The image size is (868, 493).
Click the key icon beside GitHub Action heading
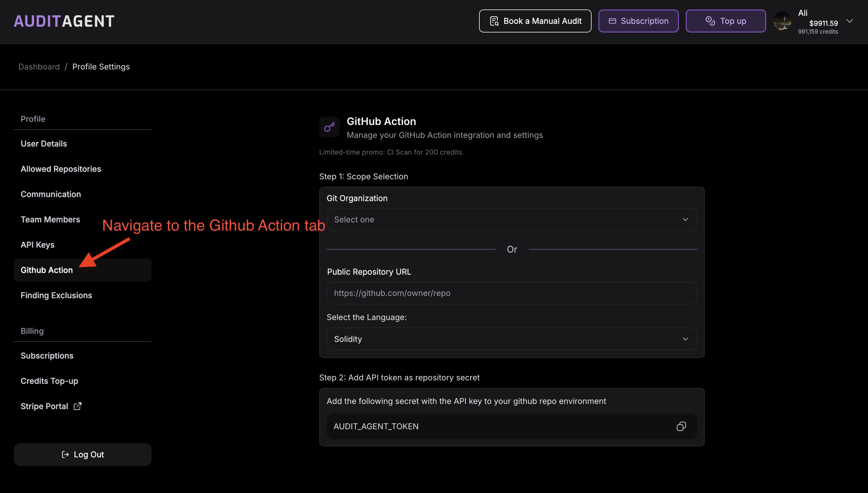point(330,127)
